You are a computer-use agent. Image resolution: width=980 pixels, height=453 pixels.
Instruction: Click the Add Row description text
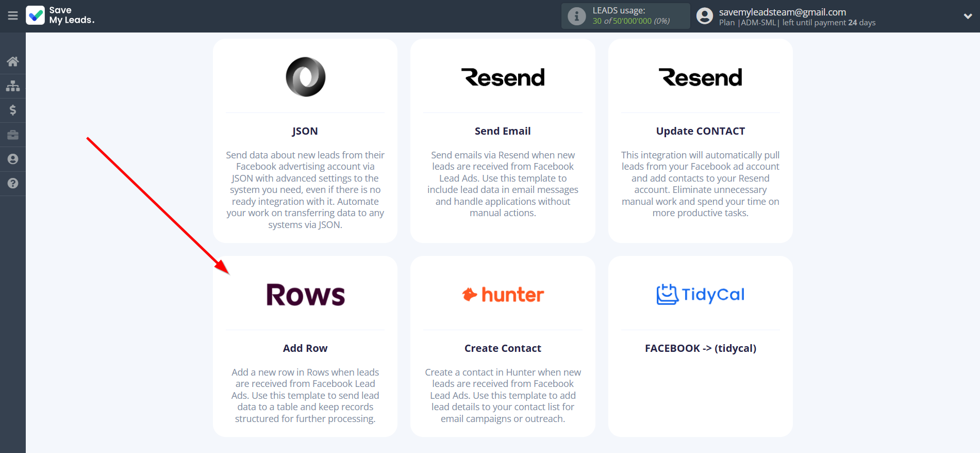pos(305,395)
